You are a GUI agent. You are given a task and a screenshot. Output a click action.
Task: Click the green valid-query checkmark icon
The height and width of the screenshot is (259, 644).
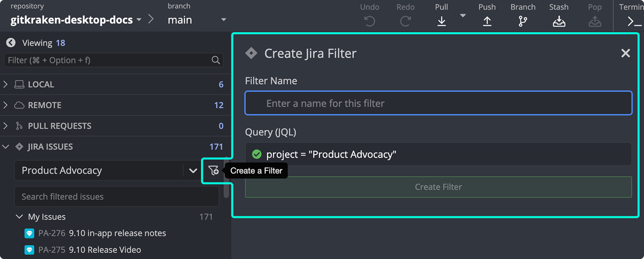[x=256, y=154]
